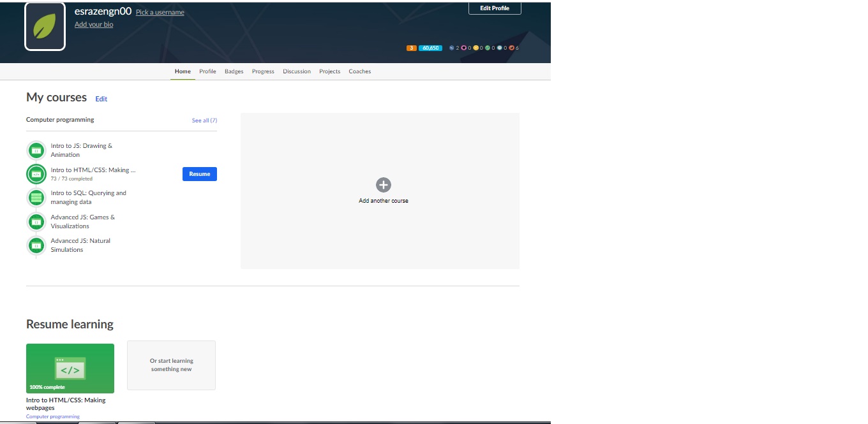Click the Intro to SQL course icon
Viewport: 868px width, 424px height.
(x=36, y=198)
